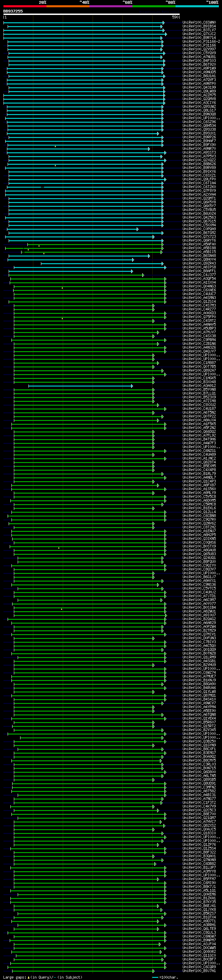Click the UniRef100_A3QF54 label

coord(199,278)
